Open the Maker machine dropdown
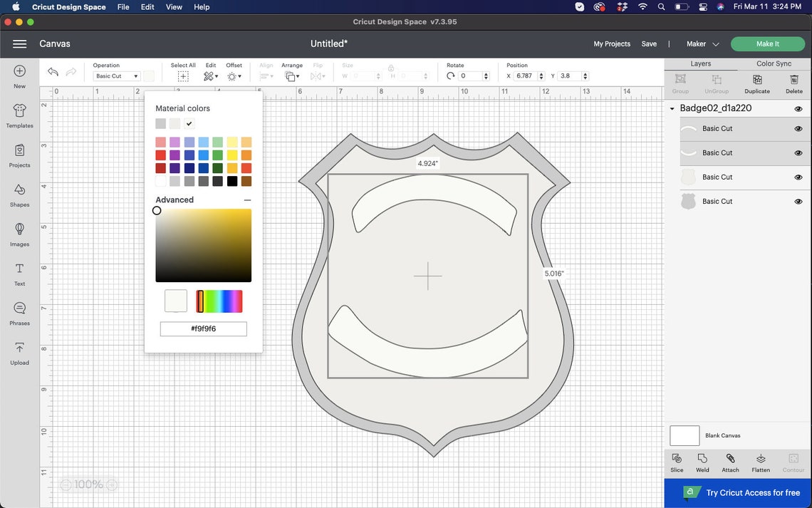812x508 pixels. click(x=703, y=44)
